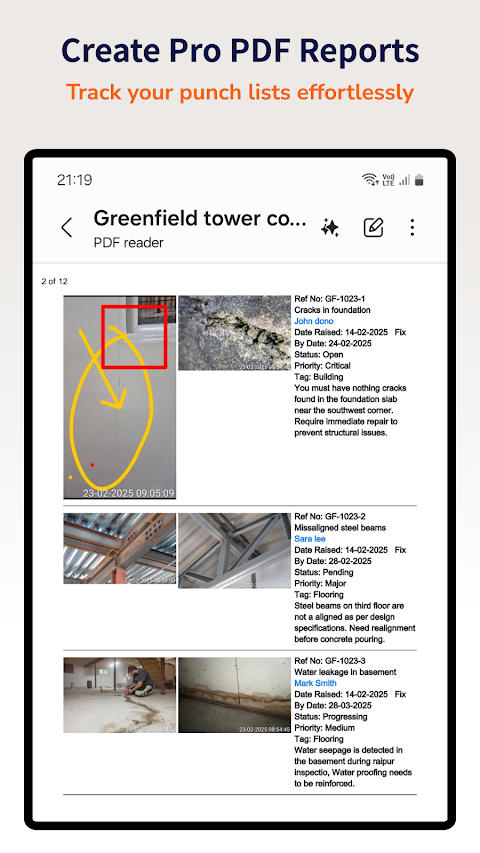Open the basement worker floor photo
This screenshot has height=853, width=480.
tap(120, 695)
